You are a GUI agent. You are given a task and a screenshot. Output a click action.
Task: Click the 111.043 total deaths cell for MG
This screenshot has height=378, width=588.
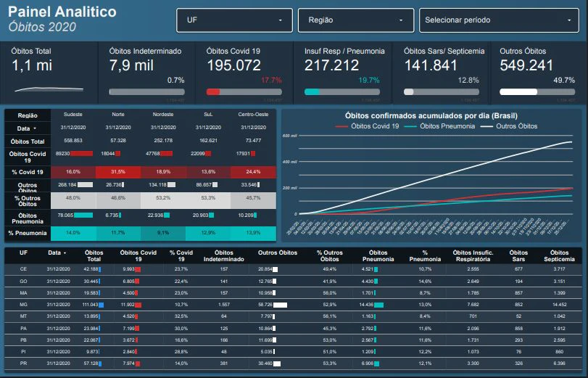pos(93,305)
